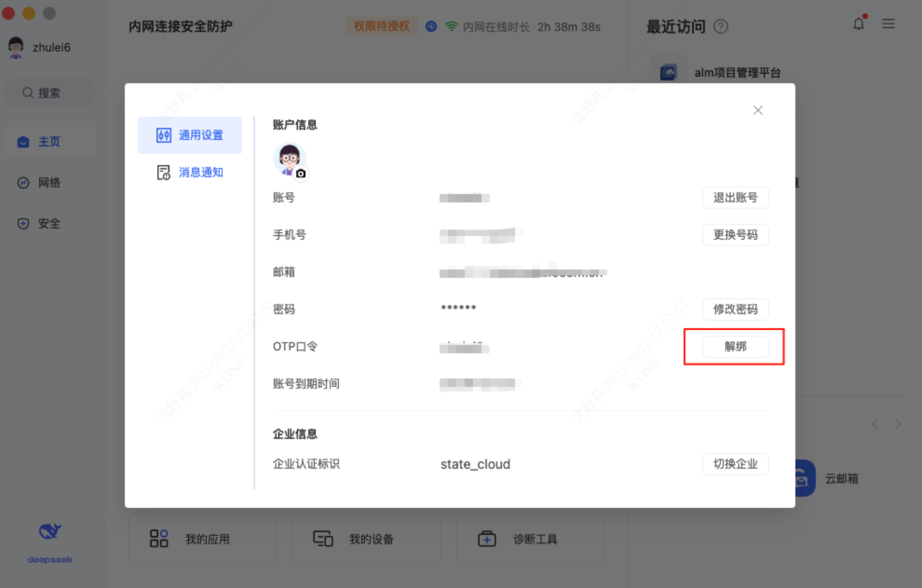The width and height of the screenshot is (922, 588).
Task: Go to 网络 in the sidebar
Action: (x=50, y=183)
